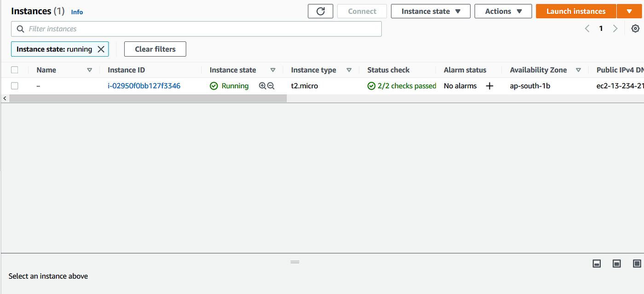Image resolution: width=644 pixels, height=294 pixels.
Task: Expand details panel to full view icon
Action: point(637,264)
